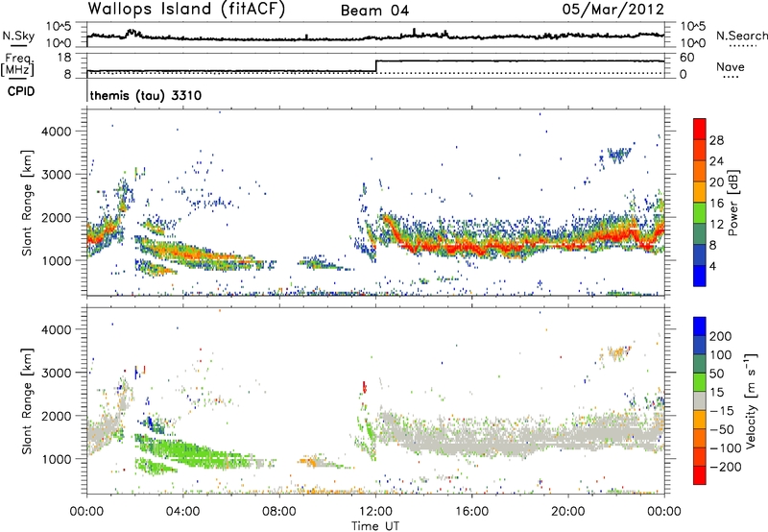The image size is (768, 532).
Task: Click the '04:00' time tick label
Action: click(x=183, y=512)
